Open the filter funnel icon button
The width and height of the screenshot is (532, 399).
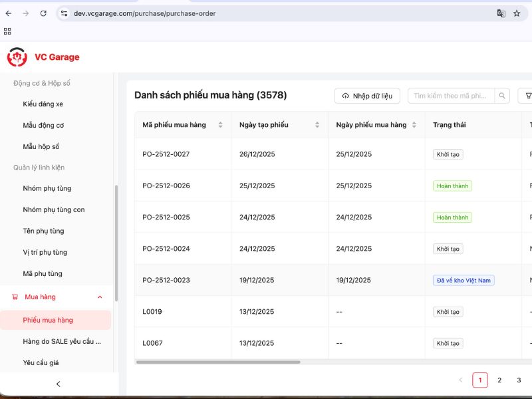[x=527, y=96]
